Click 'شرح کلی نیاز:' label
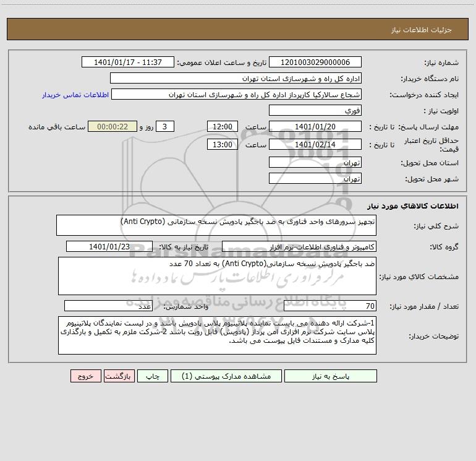The image size is (476, 461). click(436, 226)
